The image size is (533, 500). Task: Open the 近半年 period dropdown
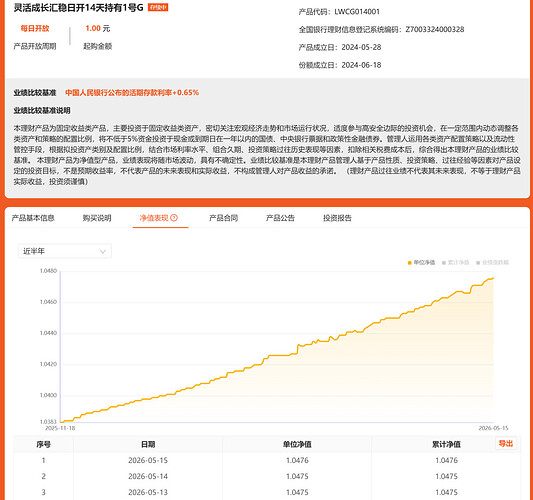(x=65, y=251)
